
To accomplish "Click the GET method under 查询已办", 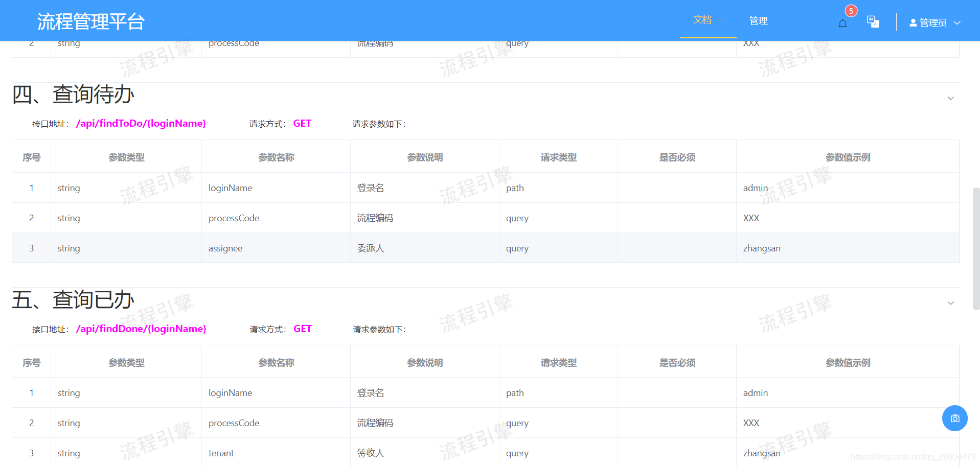I will click(303, 329).
